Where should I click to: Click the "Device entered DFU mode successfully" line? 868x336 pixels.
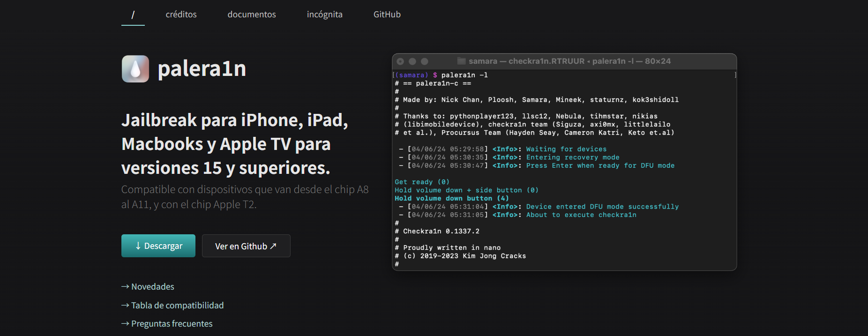coord(539,207)
